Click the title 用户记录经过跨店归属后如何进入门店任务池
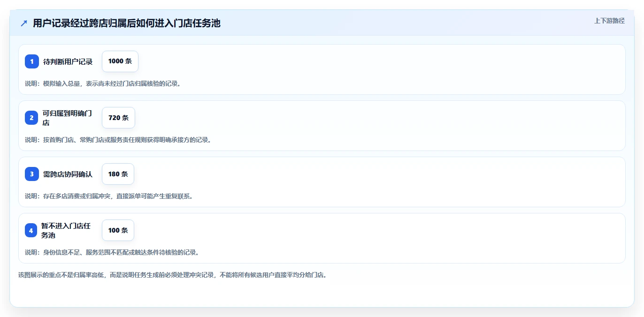This screenshot has width=644, height=317. (127, 23)
